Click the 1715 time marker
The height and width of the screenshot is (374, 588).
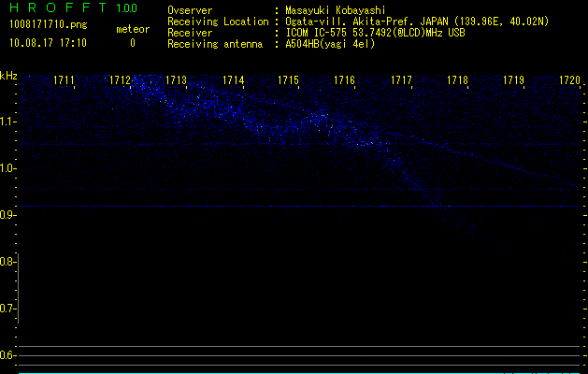[x=288, y=80]
